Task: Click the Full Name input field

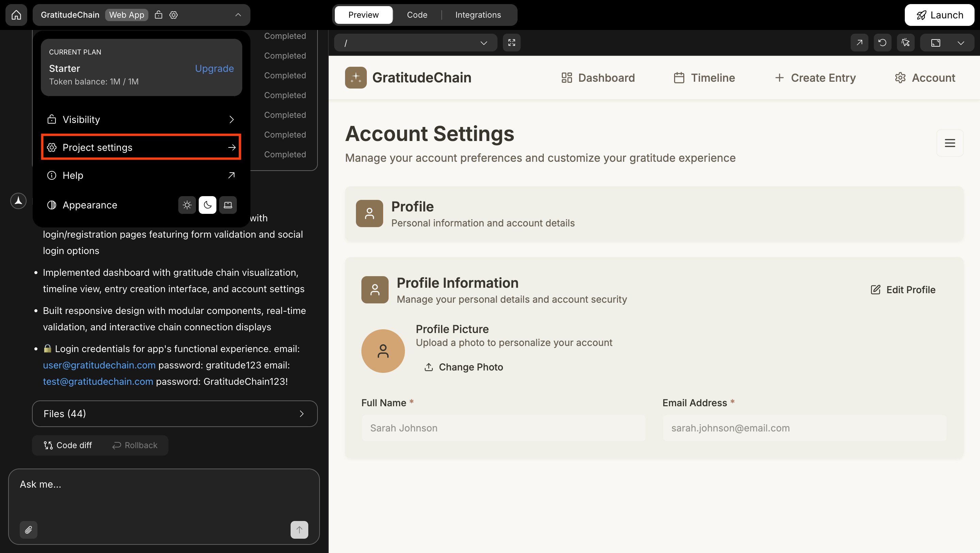Action: pyautogui.click(x=503, y=428)
